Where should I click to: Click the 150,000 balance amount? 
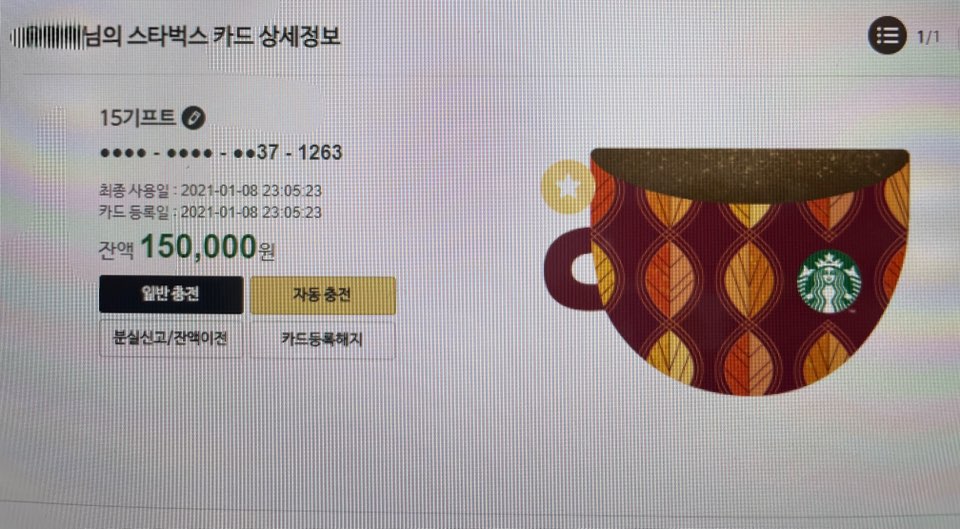pos(198,247)
